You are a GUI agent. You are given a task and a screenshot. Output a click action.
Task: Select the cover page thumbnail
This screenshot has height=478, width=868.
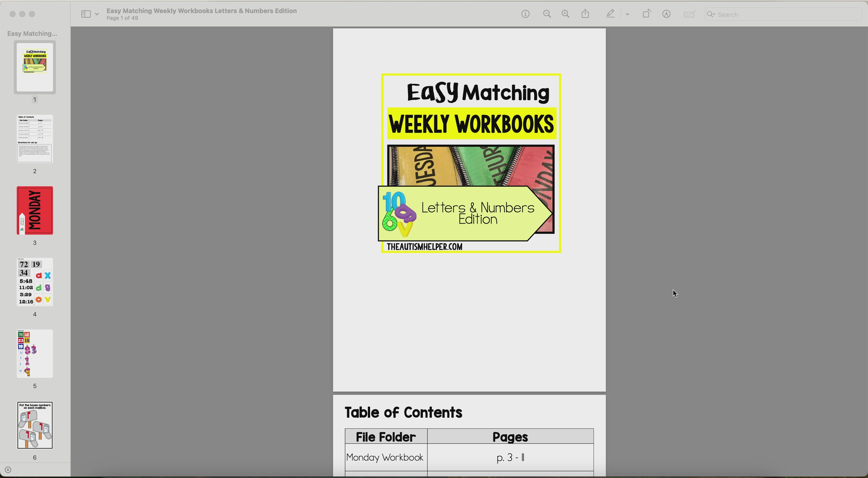coord(34,67)
